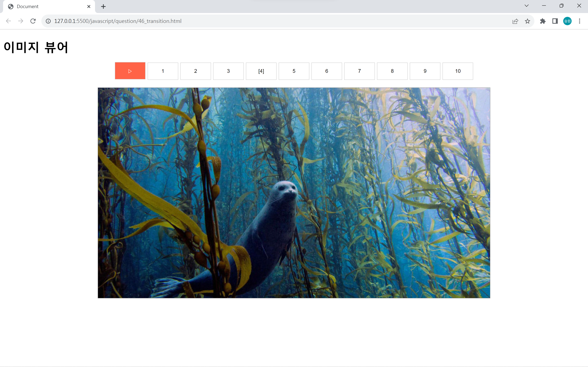
Task: Jump to image 10
Action: coord(458,71)
